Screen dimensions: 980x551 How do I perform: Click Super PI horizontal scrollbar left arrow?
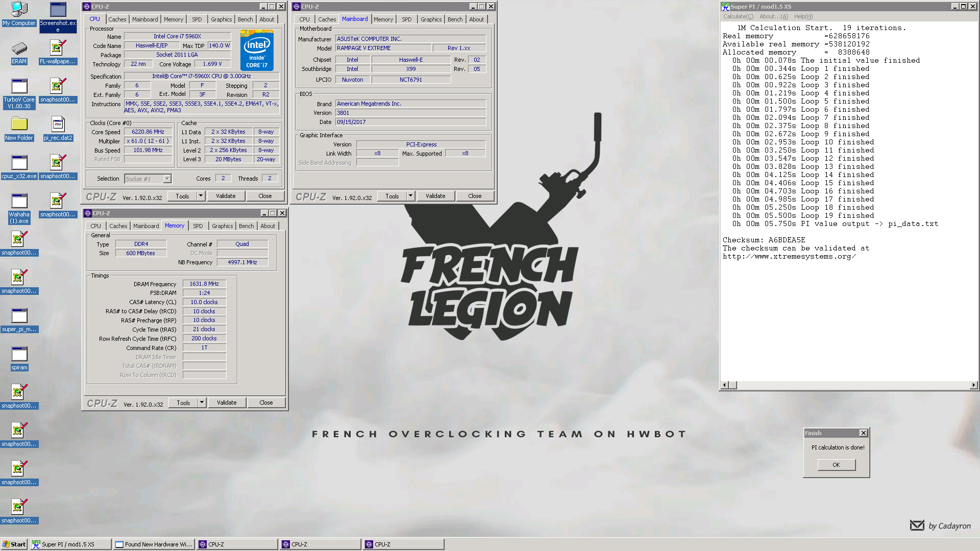click(x=724, y=385)
